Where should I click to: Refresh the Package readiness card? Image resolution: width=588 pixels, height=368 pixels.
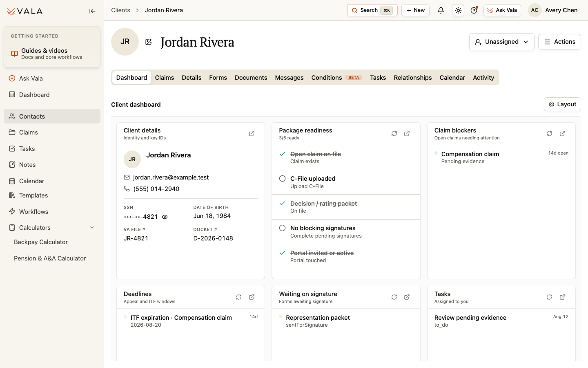tap(394, 134)
